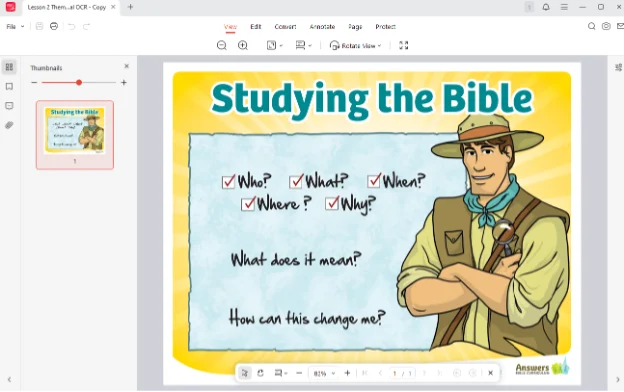Zoom in with floating bar plus

347,373
